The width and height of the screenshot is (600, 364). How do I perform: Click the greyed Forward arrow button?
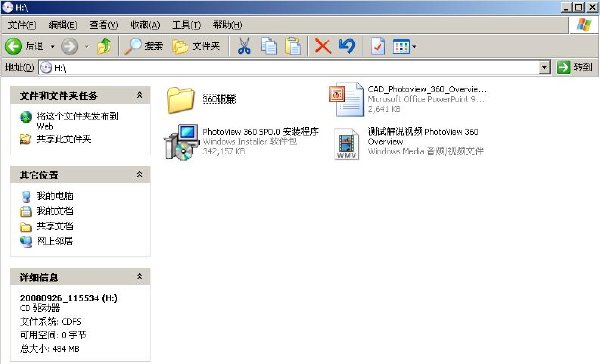(x=70, y=47)
